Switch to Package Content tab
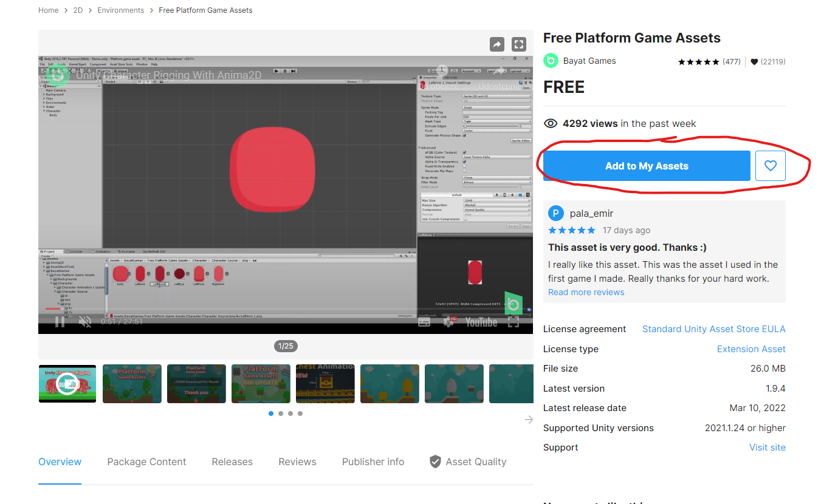 click(x=146, y=462)
